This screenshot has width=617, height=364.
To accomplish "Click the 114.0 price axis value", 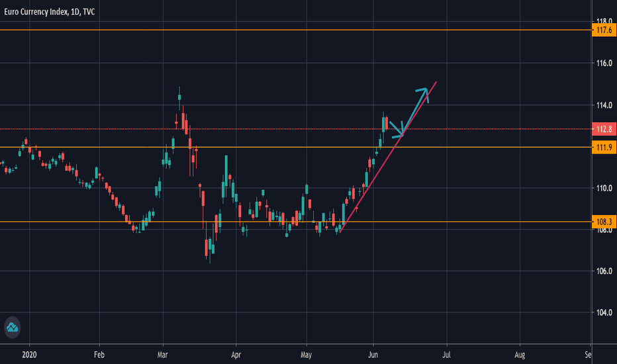I will pyautogui.click(x=604, y=105).
